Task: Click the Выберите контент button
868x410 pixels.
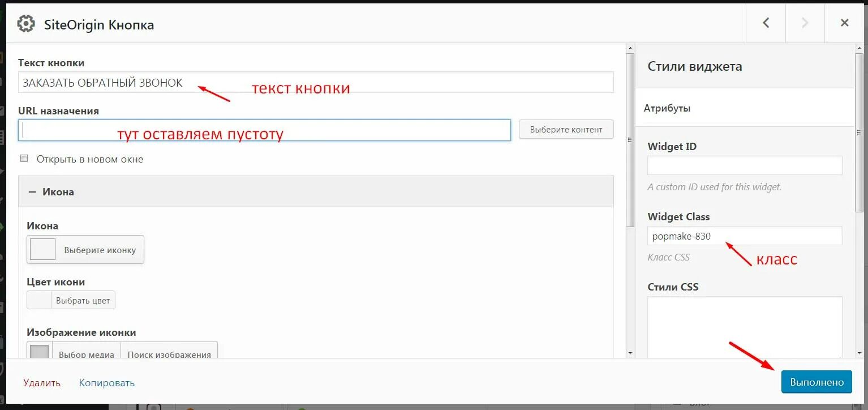Action: [x=566, y=130]
